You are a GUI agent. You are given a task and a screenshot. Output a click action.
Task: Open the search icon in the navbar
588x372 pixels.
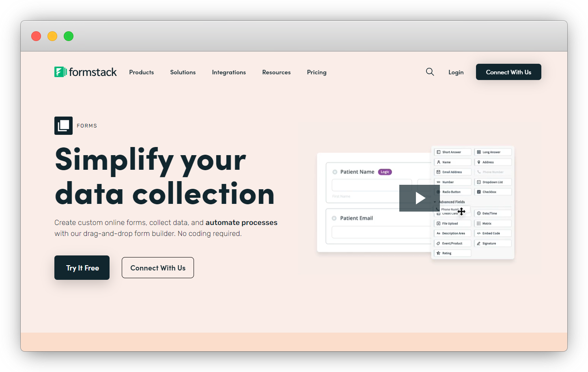(x=430, y=72)
